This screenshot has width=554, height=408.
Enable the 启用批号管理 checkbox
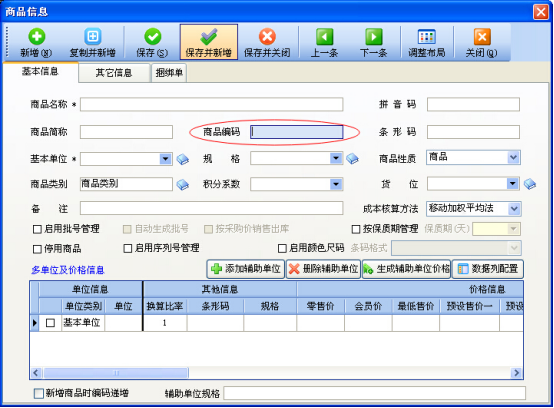tap(37, 230)
